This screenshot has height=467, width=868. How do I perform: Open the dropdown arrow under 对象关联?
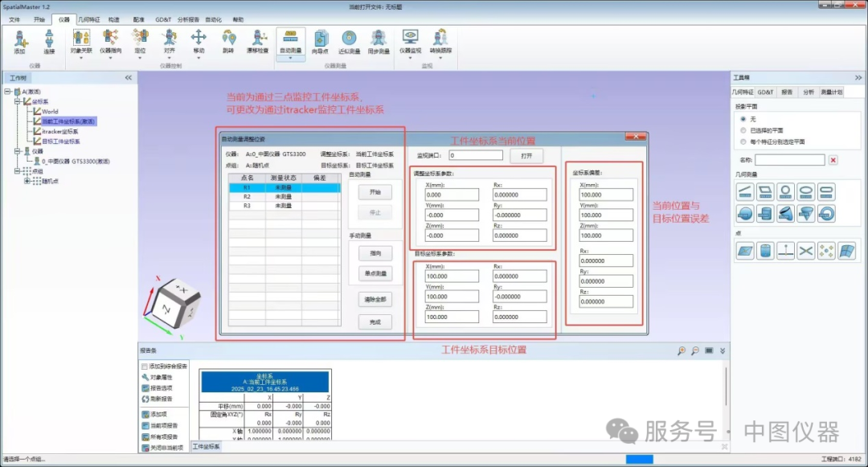coord(81,58)
